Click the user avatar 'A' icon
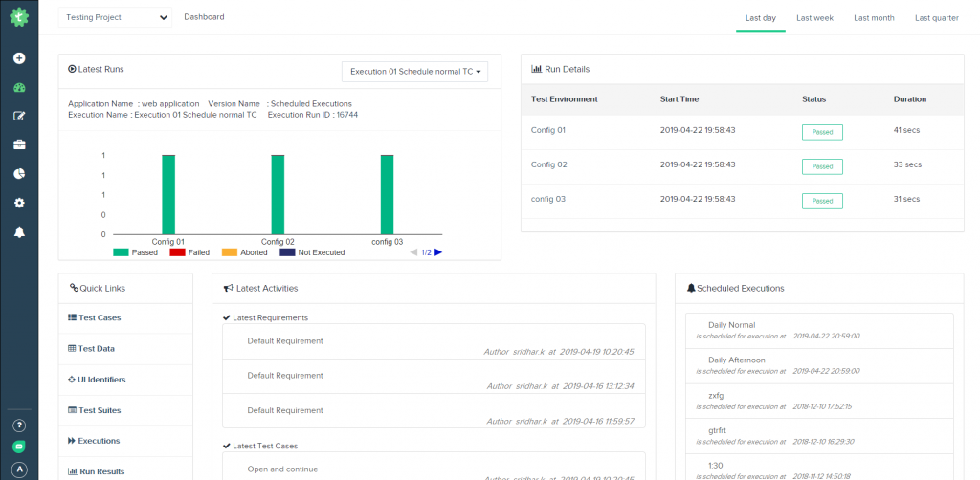980x480 pixels. [x=19, y=469]
